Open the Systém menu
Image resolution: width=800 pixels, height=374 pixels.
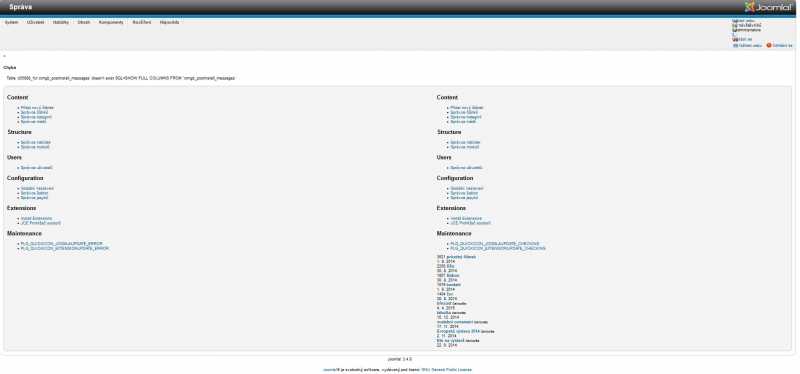(11, 22)
